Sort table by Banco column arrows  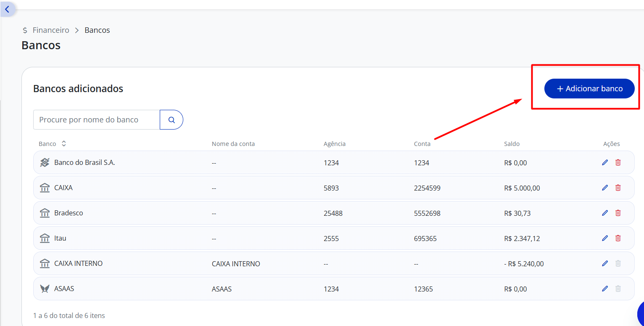pyautogui.click(x=64, y=143)
